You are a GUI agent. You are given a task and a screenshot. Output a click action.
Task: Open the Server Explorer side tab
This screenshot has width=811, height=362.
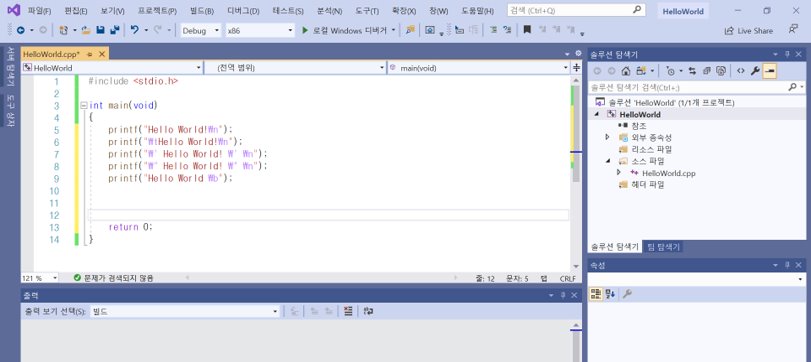(10, 67)
